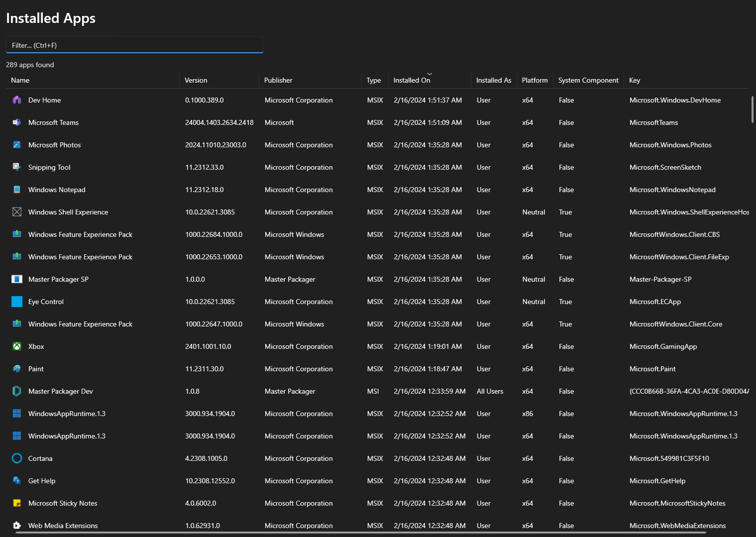Click the Microsoft Teams app icon

pos(17,122)
